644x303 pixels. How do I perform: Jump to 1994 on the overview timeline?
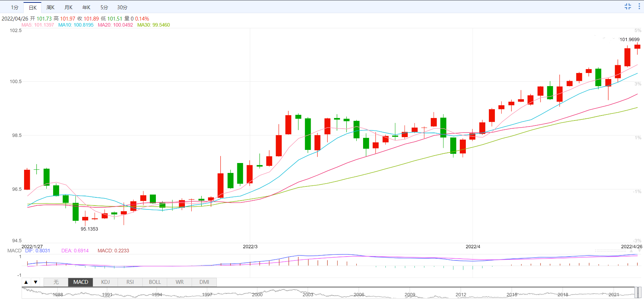pyautogui.click(x=157, y=295)
